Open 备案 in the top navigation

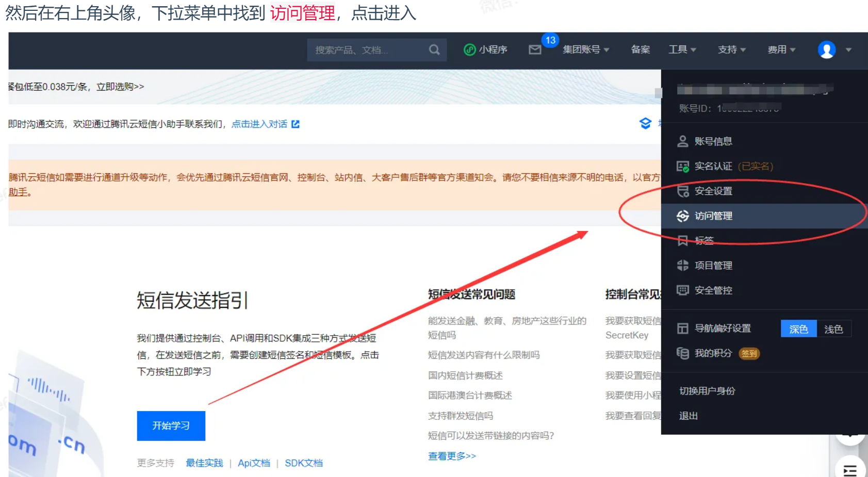(x=640, y=50)
